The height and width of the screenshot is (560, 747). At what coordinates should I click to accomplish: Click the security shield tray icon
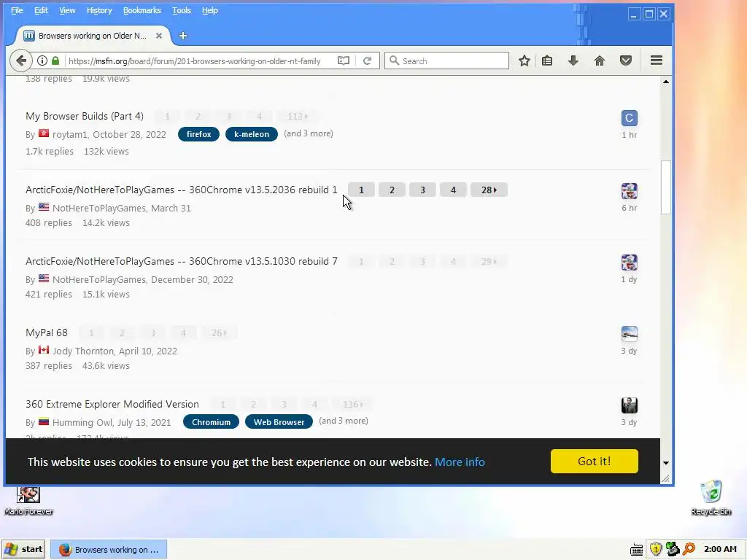[x=656, y=549]
